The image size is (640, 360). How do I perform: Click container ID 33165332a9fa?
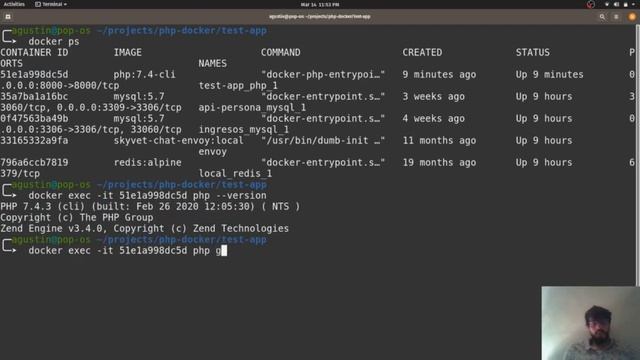click(34, 140)
